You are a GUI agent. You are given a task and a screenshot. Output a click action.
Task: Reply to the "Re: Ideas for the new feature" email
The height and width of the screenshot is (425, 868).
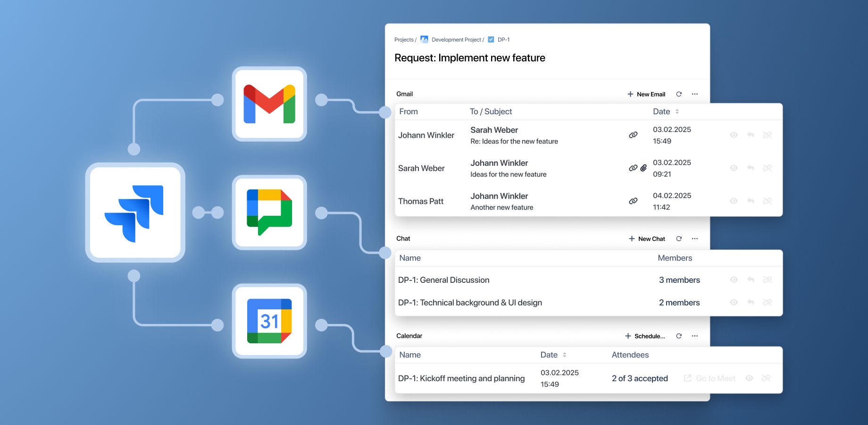tap(751, 135)
